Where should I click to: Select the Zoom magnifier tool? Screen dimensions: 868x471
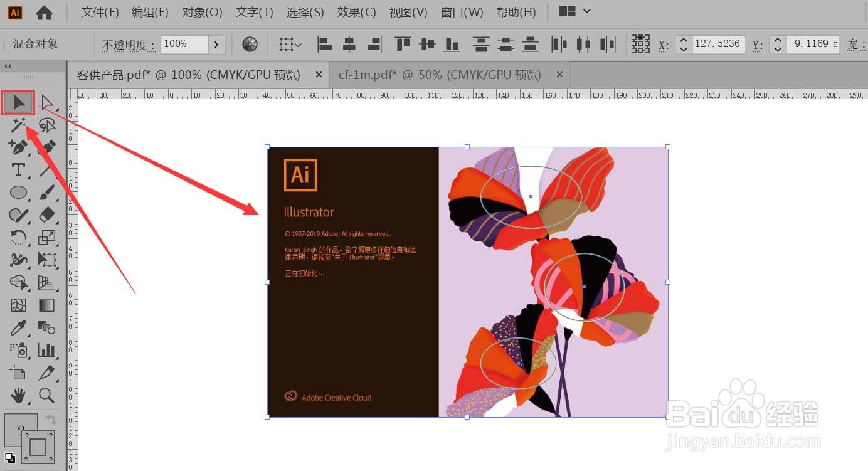coord(47,395)
